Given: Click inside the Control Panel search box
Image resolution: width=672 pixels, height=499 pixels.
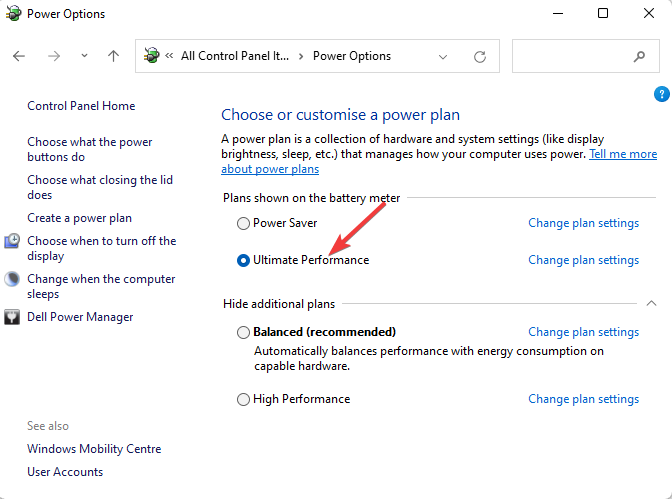Looking at the screenshot, I should [x=585, y=56].
